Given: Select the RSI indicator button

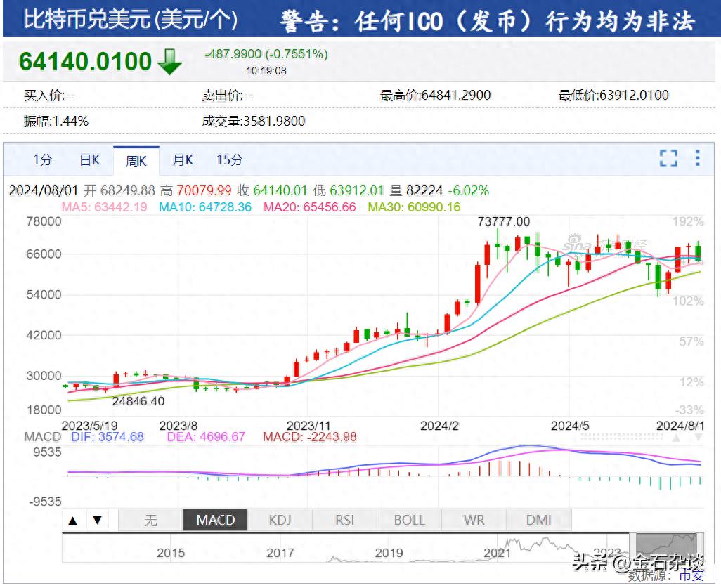Looking at the screenshot, I should tap(344, 520).
